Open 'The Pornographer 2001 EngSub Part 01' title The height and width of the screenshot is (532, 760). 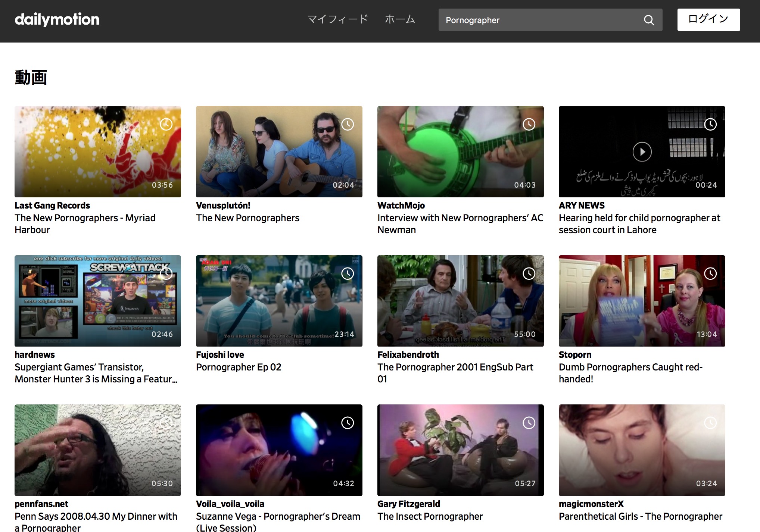(x=455, y=373)
